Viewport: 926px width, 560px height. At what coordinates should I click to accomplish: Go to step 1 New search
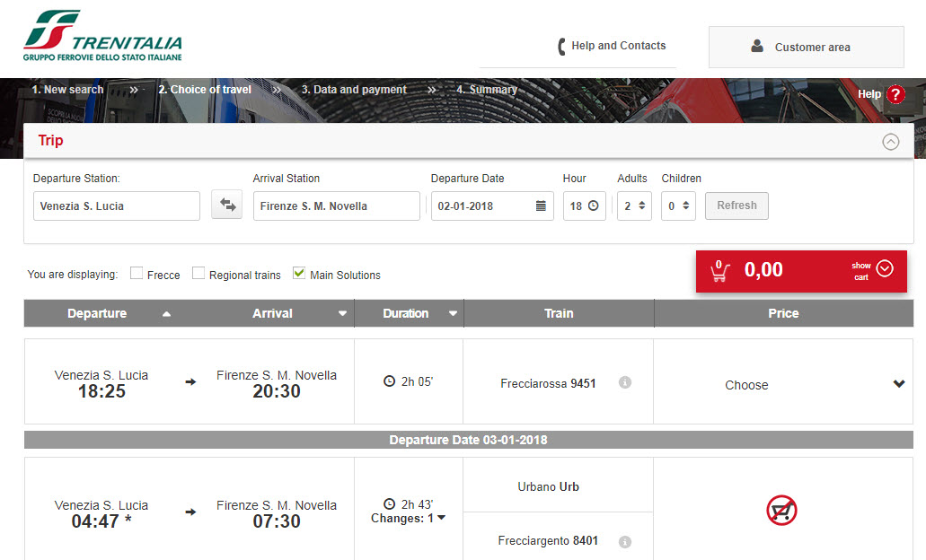[x=67, y=90]
